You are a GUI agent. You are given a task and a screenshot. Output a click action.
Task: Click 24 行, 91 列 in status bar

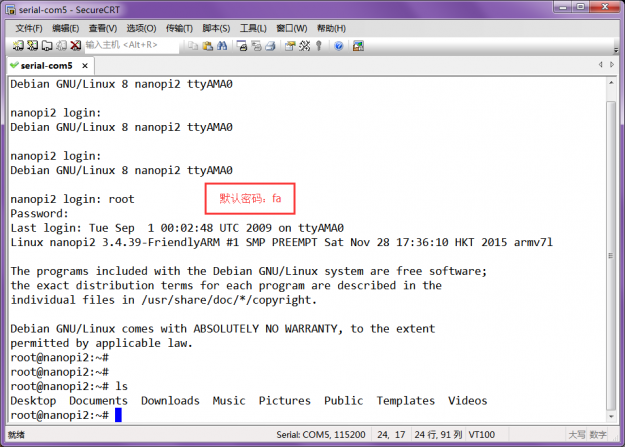point(438,435)
